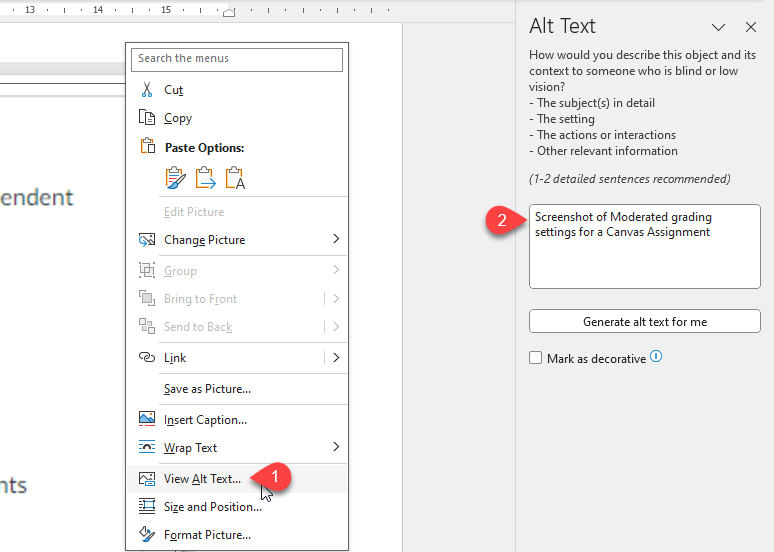The width and height of the screenshot is (774, 552).
Task: Open Alt Text pane options chevron
Action: point(718,27)
